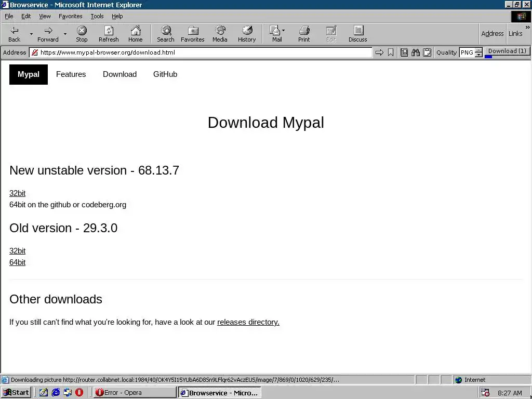Open the Mail dropdown arrow
532x399 pixels.
283,31
